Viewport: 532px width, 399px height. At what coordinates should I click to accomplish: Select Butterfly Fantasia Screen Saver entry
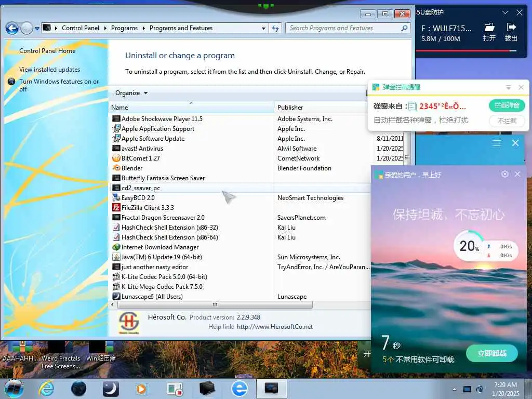[163, 178]
